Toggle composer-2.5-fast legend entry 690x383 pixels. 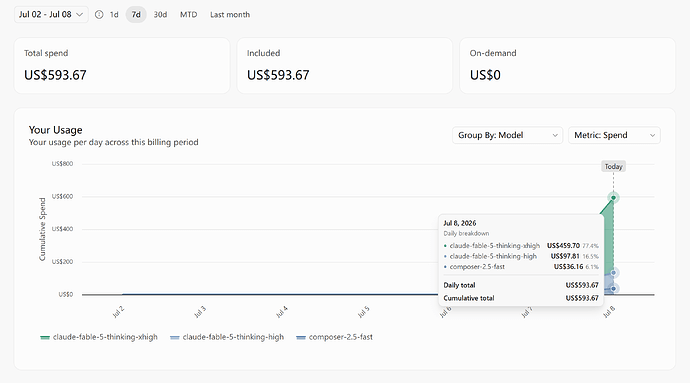[334, 337]
